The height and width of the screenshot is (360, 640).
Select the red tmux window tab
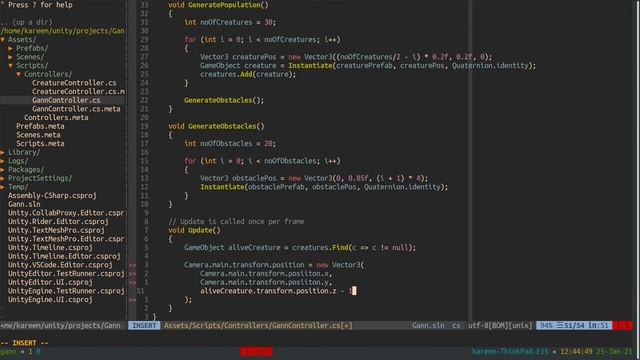pos(256,351)
